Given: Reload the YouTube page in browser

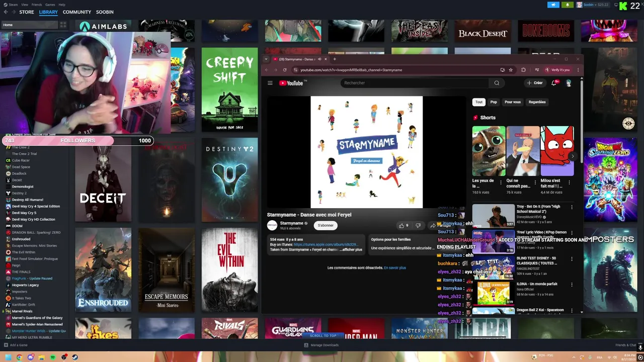Looking at the screenshot, I should pos(285,70).
